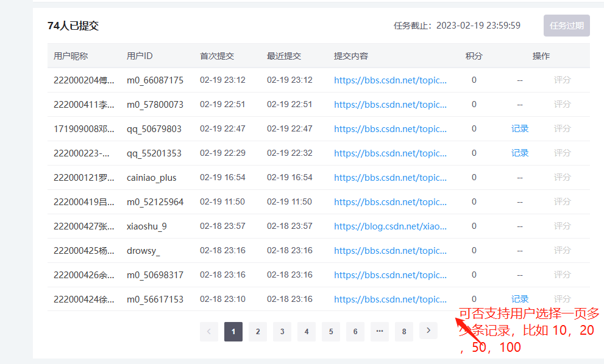The height and width of the screenshot is (364, 604).
Task: Click the 任务过期 button
Action: point(567,26)
